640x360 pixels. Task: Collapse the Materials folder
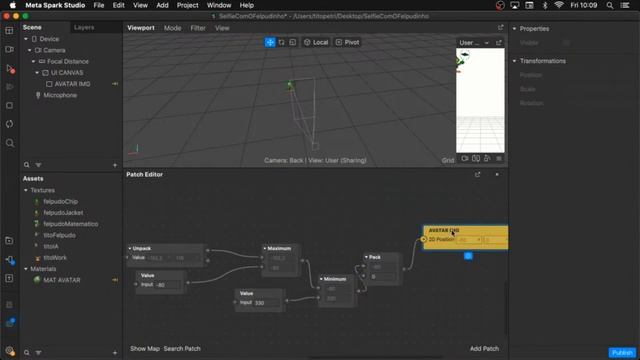[x=26, y=269]
